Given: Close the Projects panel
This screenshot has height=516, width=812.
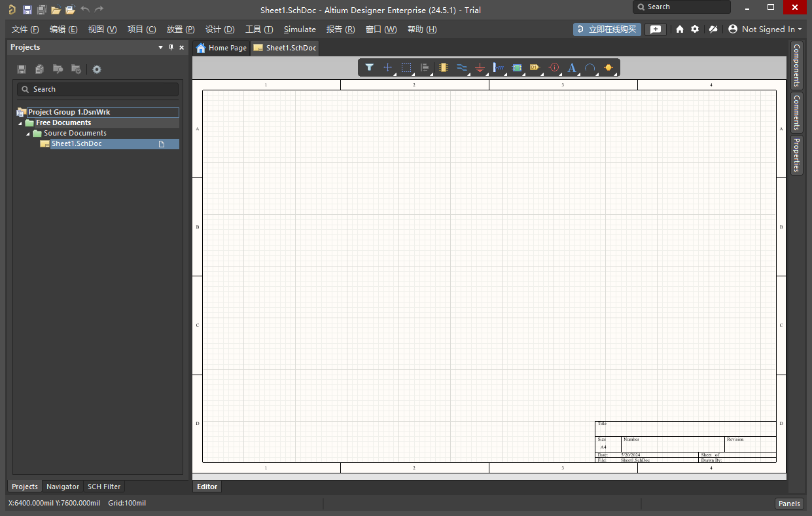Looking at the screenshot, I should click(x=182, y=47).
